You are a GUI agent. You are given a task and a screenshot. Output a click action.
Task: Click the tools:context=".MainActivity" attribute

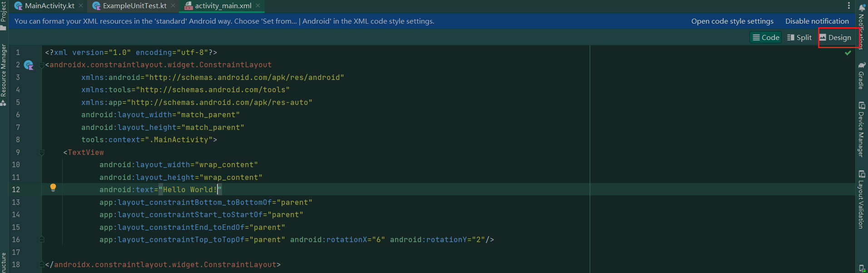147,140
